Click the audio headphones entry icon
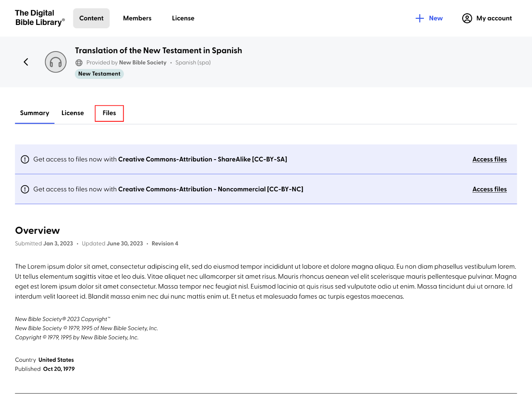Image resolution: width=532 pixels, height=394 pixels. tap(56, 62)
